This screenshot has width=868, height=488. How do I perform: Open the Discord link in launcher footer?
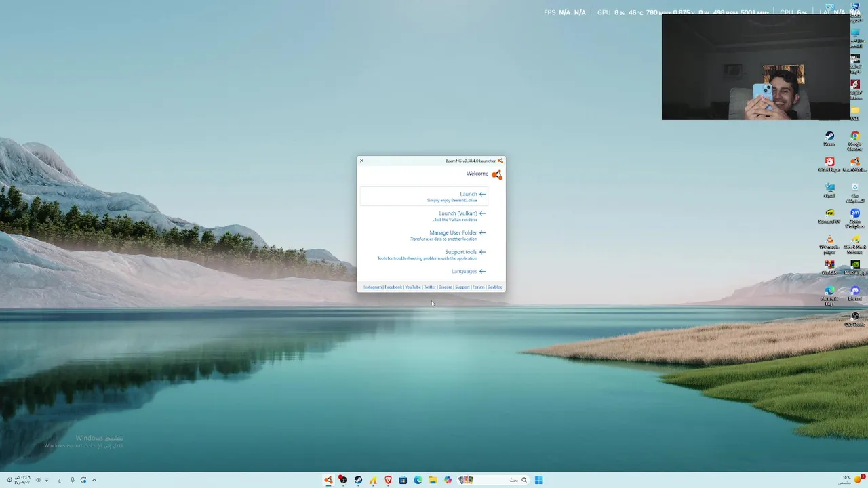[x=446, y=287]
